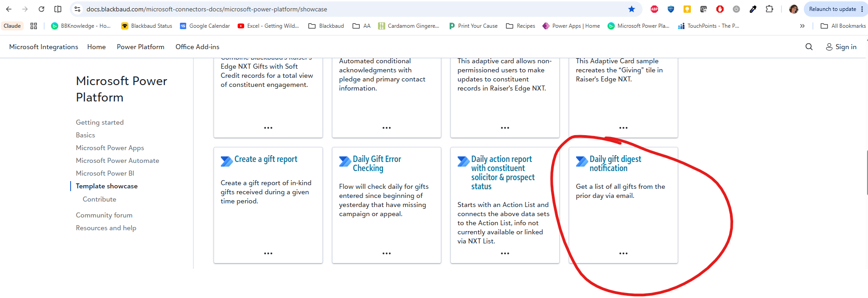Go forward in browser history
Image resolution: width=868 pixels, height=298 pixels.
click(25, 9)
